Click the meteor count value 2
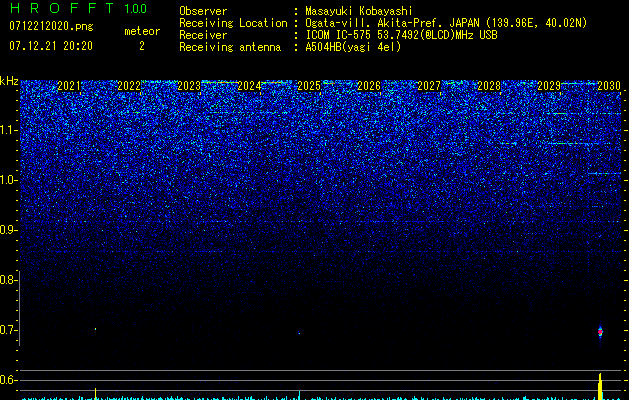This screenshot has height=400, width=629. (142, 46)
